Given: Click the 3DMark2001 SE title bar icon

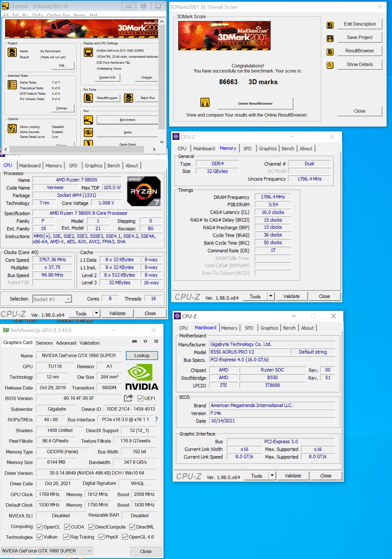Looking at the screenshot, I should pos(5,6).
